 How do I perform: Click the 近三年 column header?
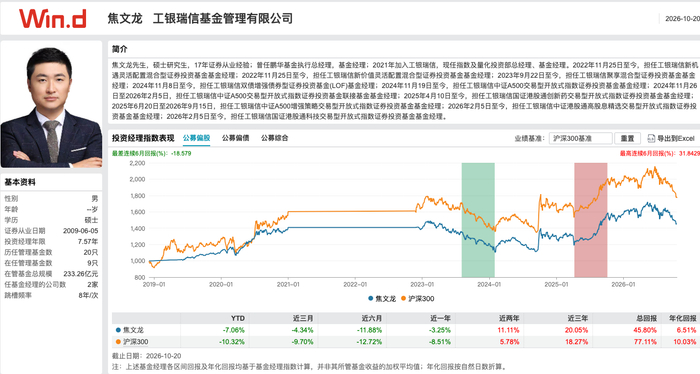578,318
